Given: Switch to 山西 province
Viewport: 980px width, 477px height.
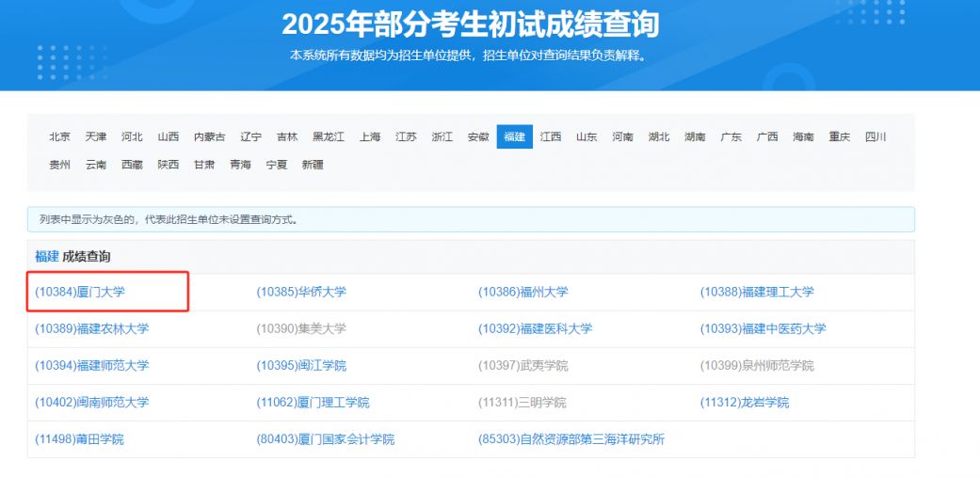Looking at the screenshot, I should pyautogui.click(x=169, y=136).
